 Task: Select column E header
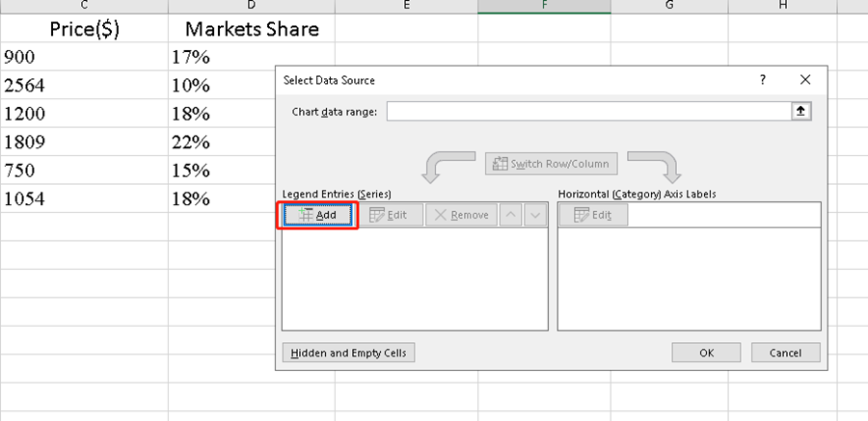[x=406, y=6]
